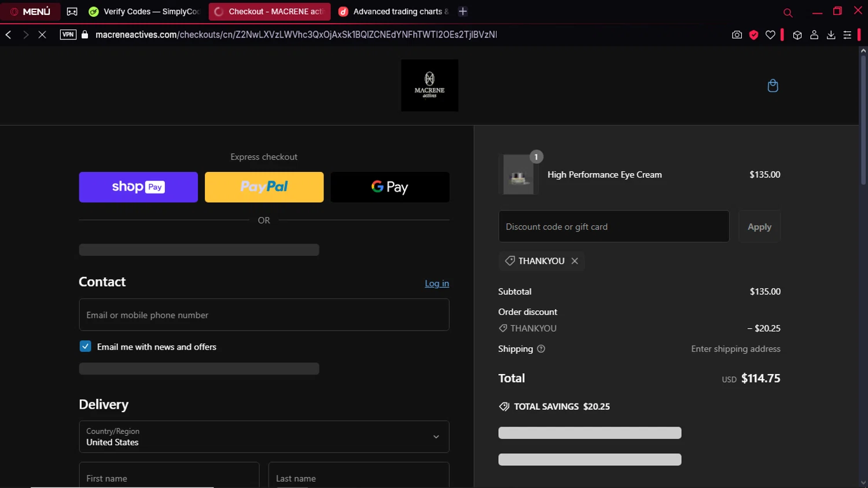Go forward to next page
The width and height of the screenshot is (868, 488).
25,35
